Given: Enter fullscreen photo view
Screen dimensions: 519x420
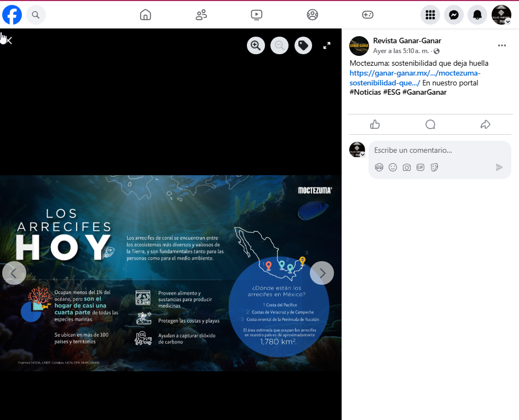Looking at the screenshot, I should (327, 45).
